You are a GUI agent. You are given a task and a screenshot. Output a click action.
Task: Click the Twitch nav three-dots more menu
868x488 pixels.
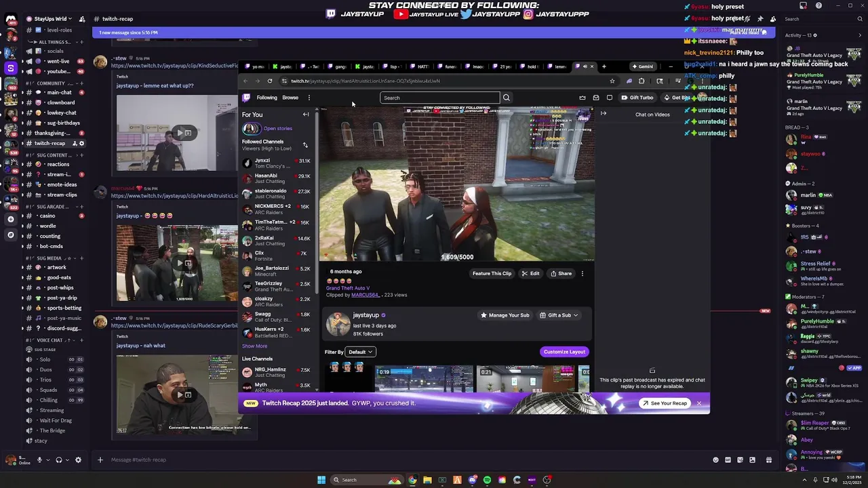click(x=309, y=98)
